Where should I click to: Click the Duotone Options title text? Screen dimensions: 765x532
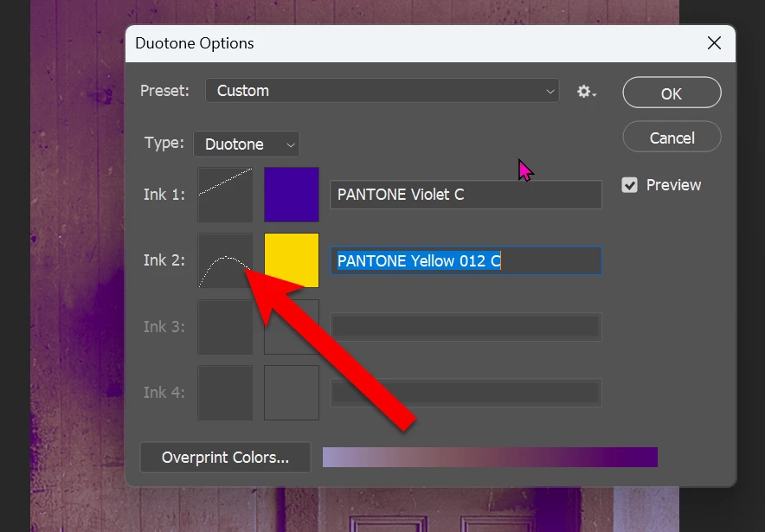click(194, 43)
